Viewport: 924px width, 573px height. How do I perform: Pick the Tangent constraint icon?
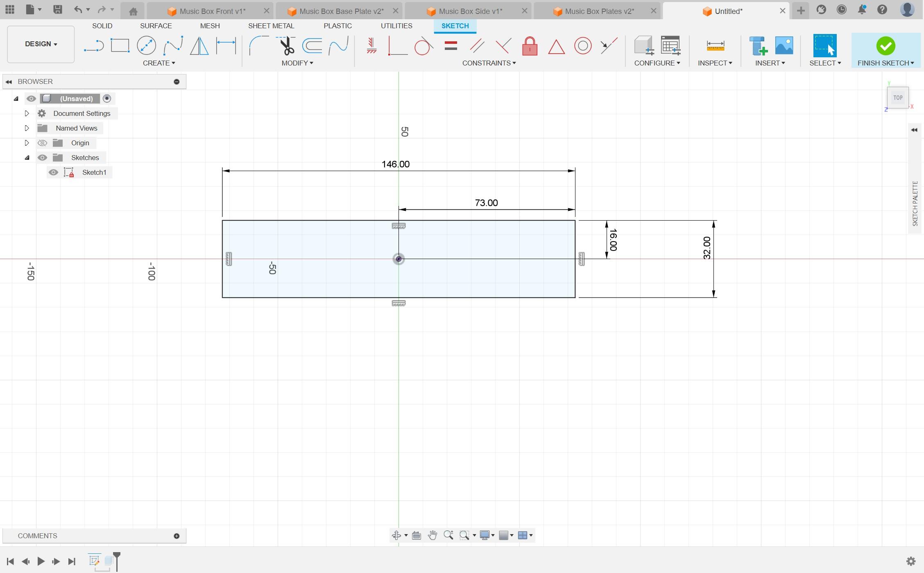[x=423, y=46]
